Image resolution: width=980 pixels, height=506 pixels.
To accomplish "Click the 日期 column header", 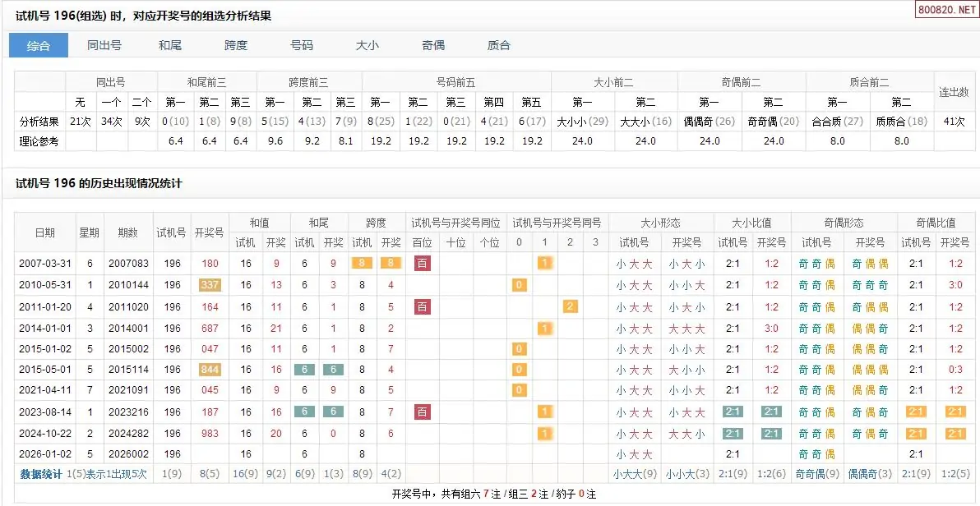I will pos(45,232).
